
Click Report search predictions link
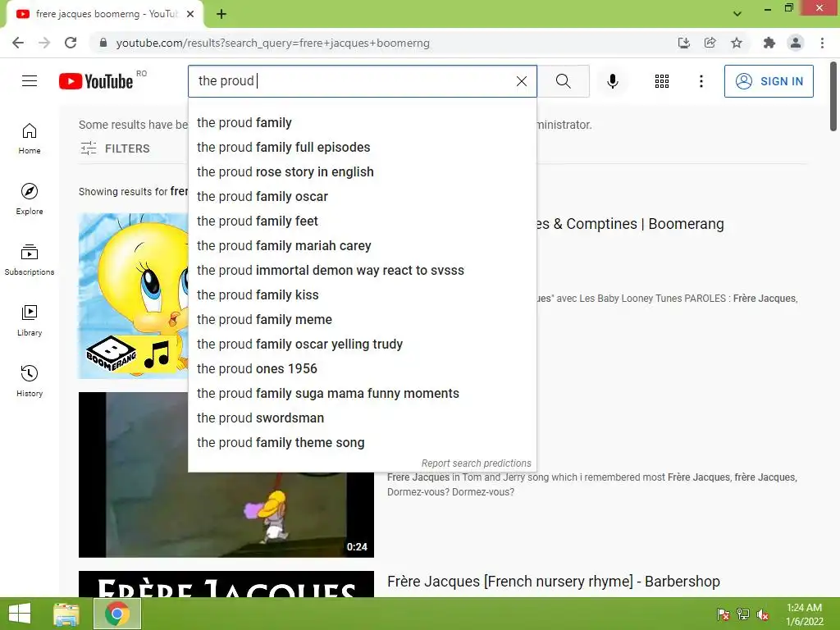point(476,463)
